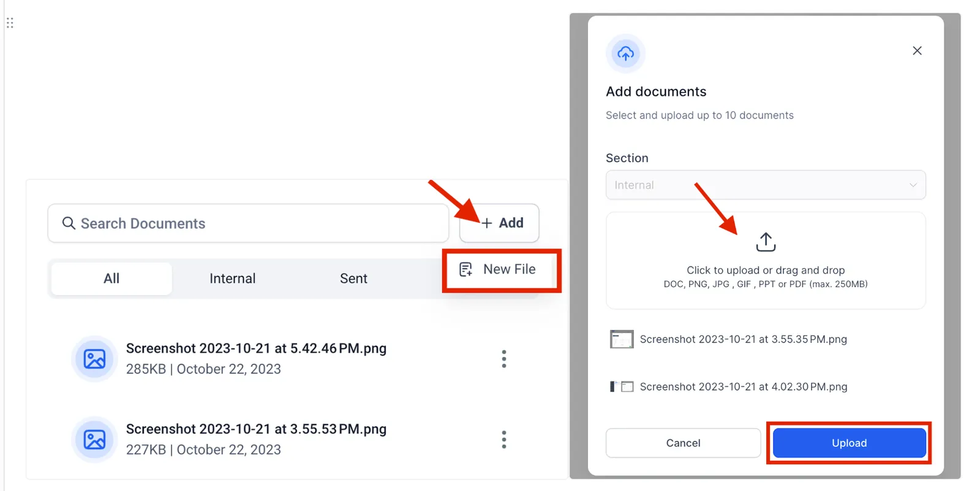Click the drag handle dots at top left
Screen dimensions: 980x491
pyautogui.click(x=10, y=23)
